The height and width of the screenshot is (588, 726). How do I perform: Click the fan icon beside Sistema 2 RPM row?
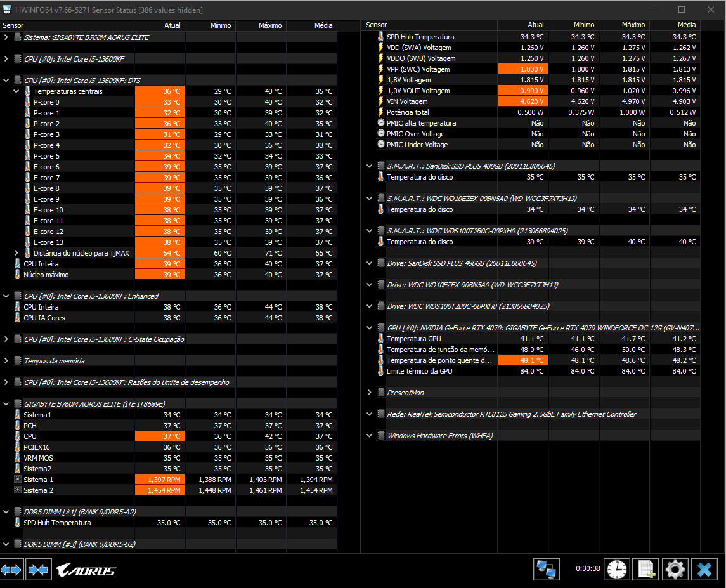(18, 490)
